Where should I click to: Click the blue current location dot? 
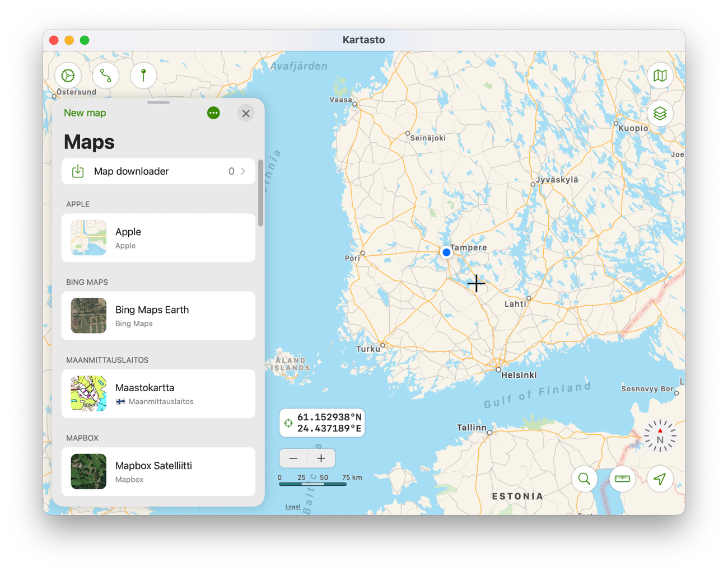446,252
